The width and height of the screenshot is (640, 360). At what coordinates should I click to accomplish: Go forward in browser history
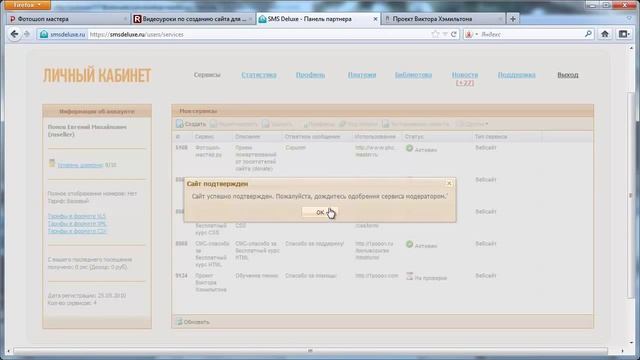27,34
